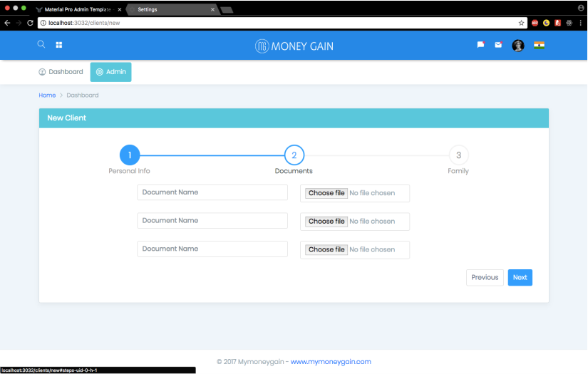Open the user profile avatar
Viewport: 588px width, 374px height.
pos(518,46)
